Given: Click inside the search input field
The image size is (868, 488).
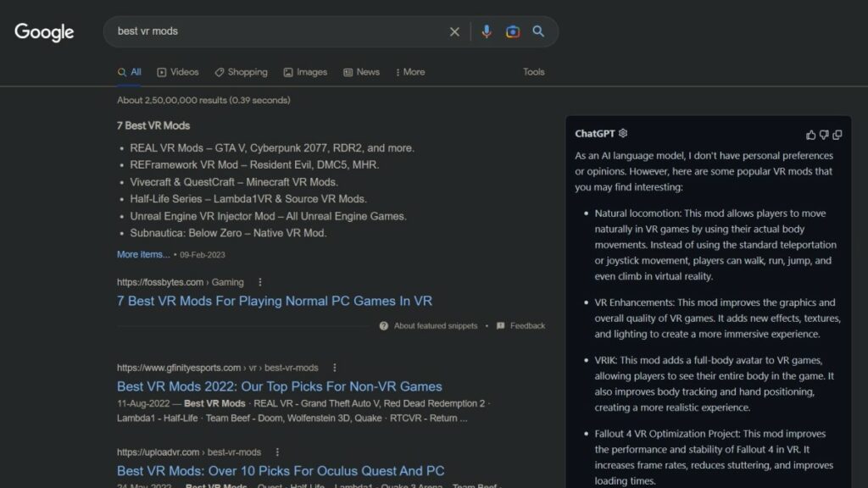Looking at the screenshot, I should click(x=254, y=31).
